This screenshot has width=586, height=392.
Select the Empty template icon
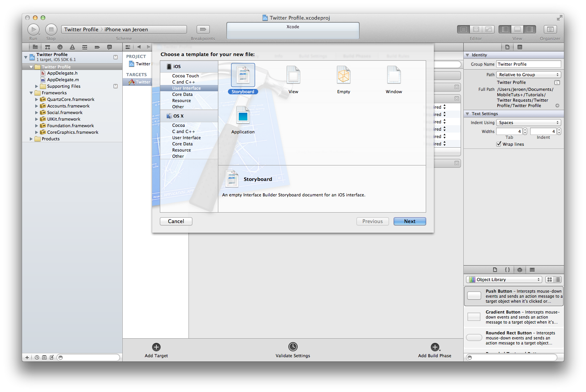(x=344, y=75)
